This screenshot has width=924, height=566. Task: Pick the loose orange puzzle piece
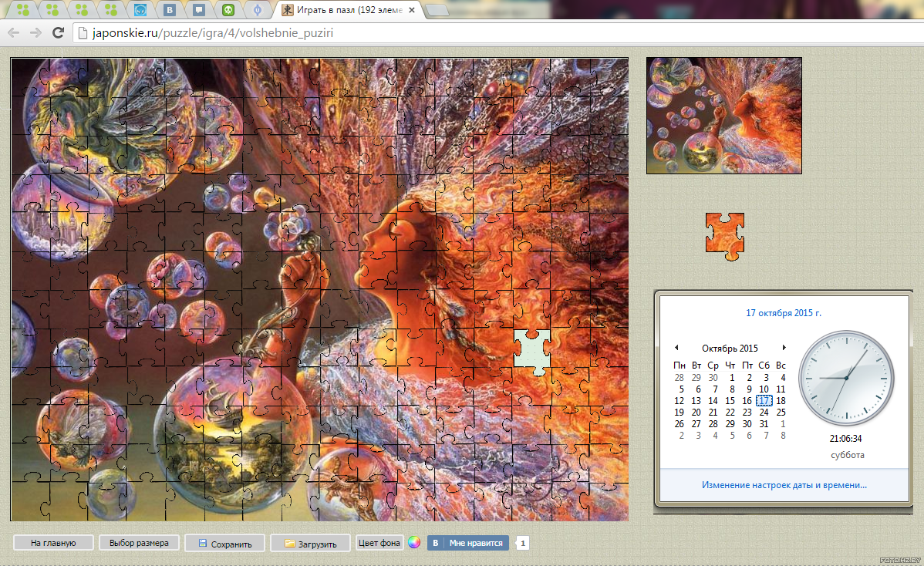tap(725, 236)
